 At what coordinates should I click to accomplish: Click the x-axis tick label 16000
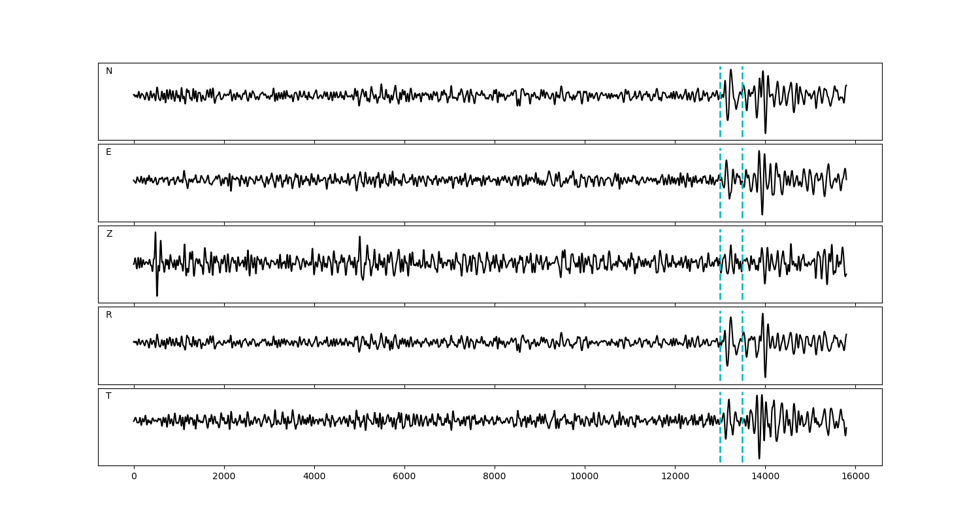855,477
